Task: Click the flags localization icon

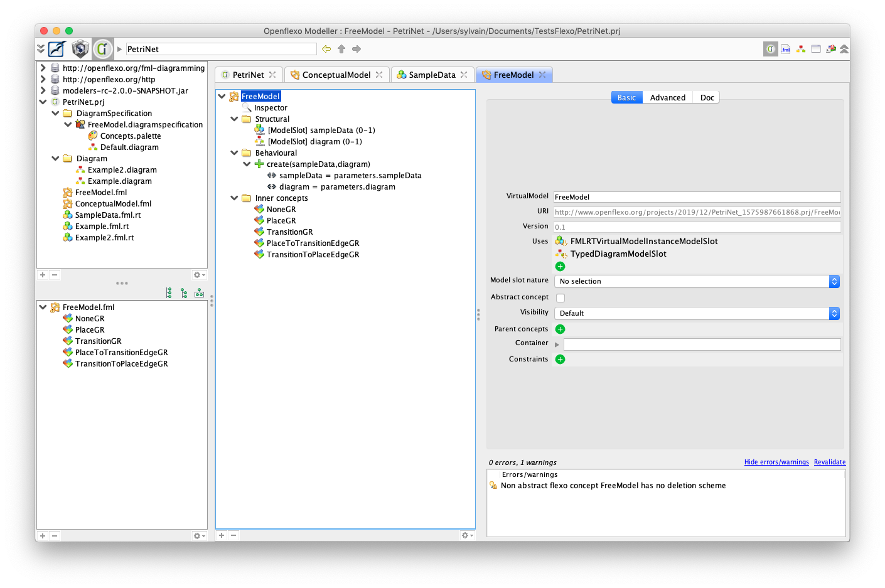Action: point(831,49)
